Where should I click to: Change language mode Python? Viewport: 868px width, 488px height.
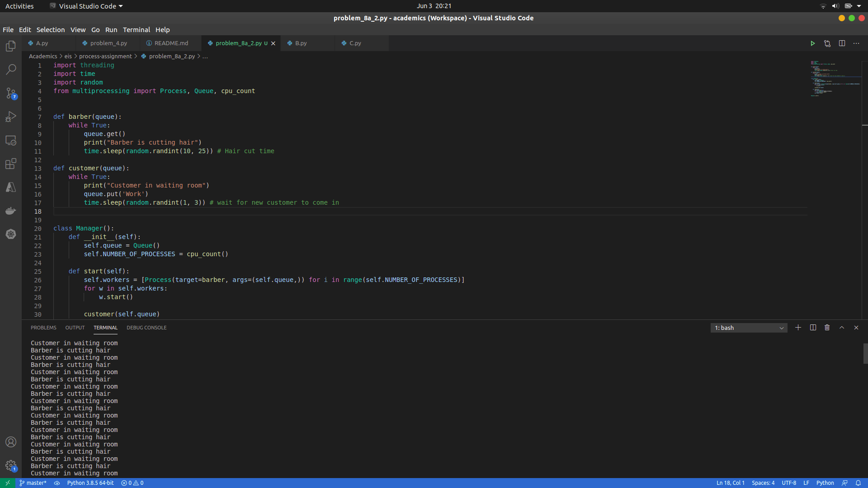(825, 483)
